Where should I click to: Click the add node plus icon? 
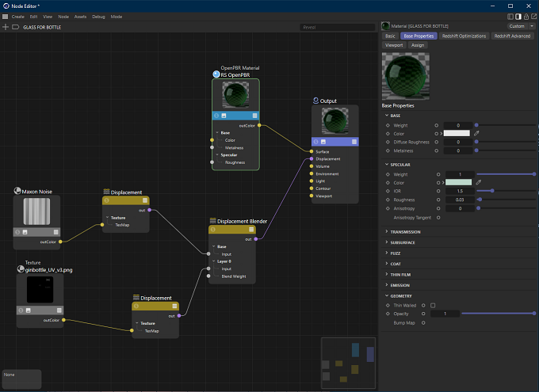pyautogui.click(x=6, y=27)
